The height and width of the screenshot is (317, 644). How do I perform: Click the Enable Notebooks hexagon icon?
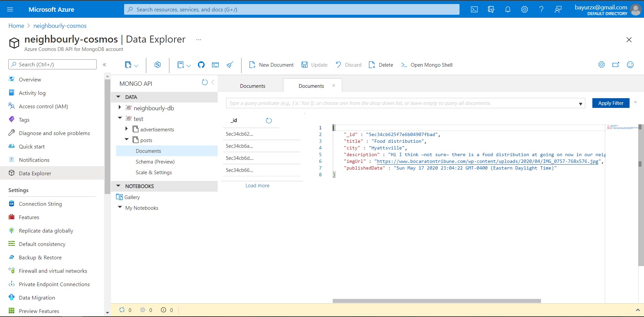(158, 65)
